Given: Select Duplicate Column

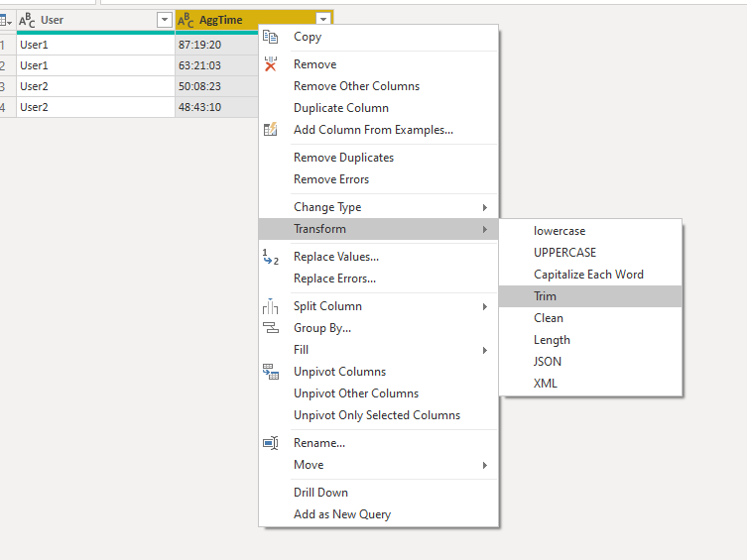Looking at the screenshot, I should click(x=378, y=108).
